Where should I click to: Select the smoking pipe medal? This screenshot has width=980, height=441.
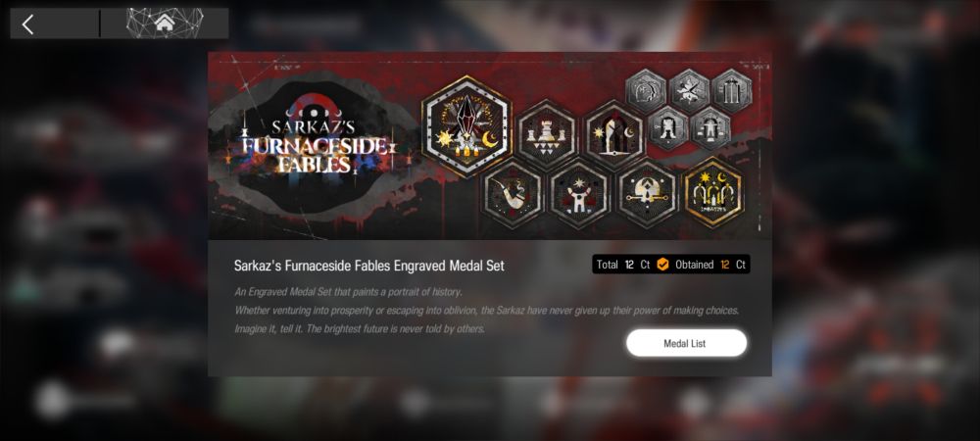513,192
